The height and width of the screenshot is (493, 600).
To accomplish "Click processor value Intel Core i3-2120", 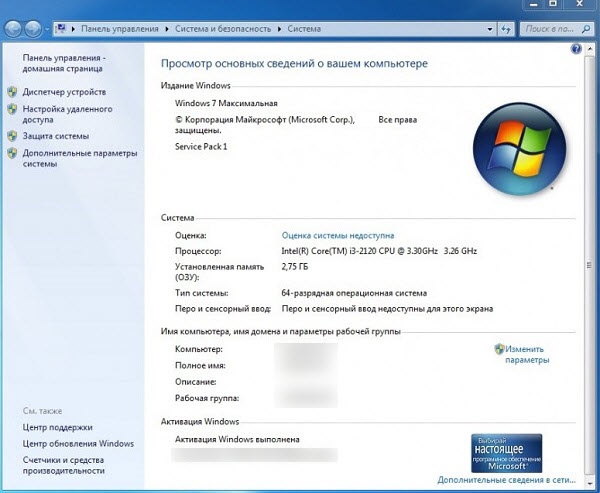I will (379, 251).
